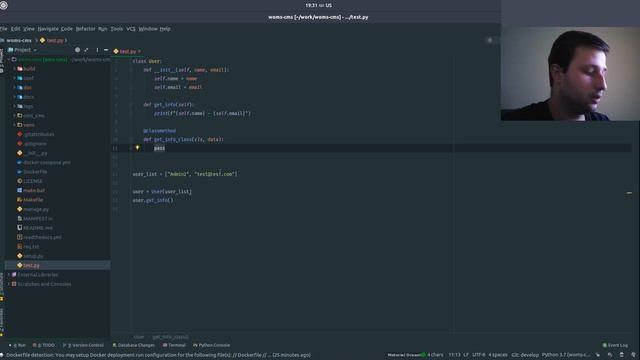640x360 pixels.
Task: Select the .gitignore file
Action: [x=35, y=144]
